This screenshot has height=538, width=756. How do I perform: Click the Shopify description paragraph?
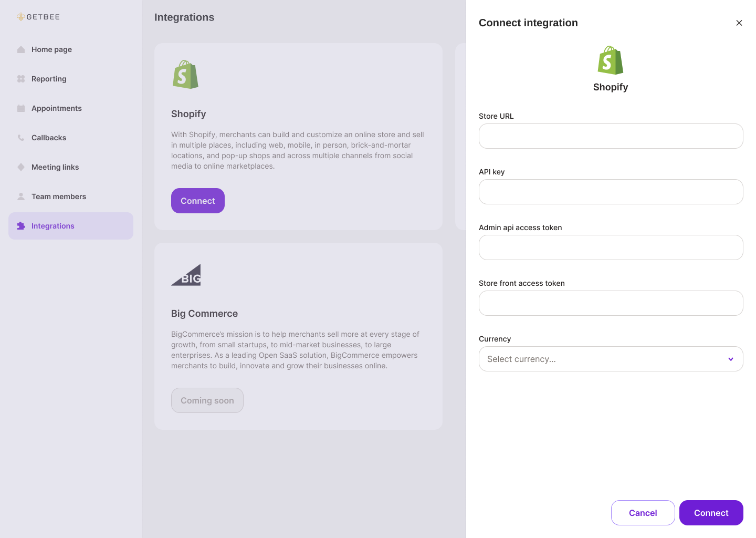pyautogui.click(x=298, y=150)
